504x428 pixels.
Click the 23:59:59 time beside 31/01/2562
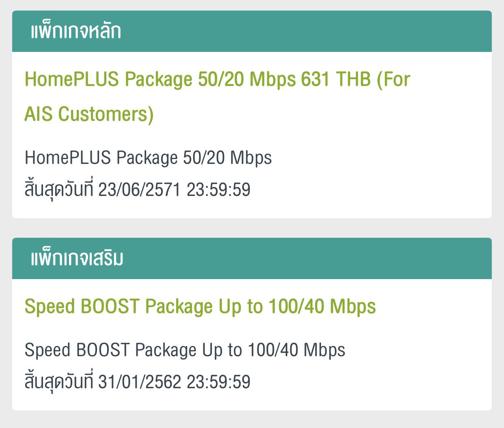(218, 382)
